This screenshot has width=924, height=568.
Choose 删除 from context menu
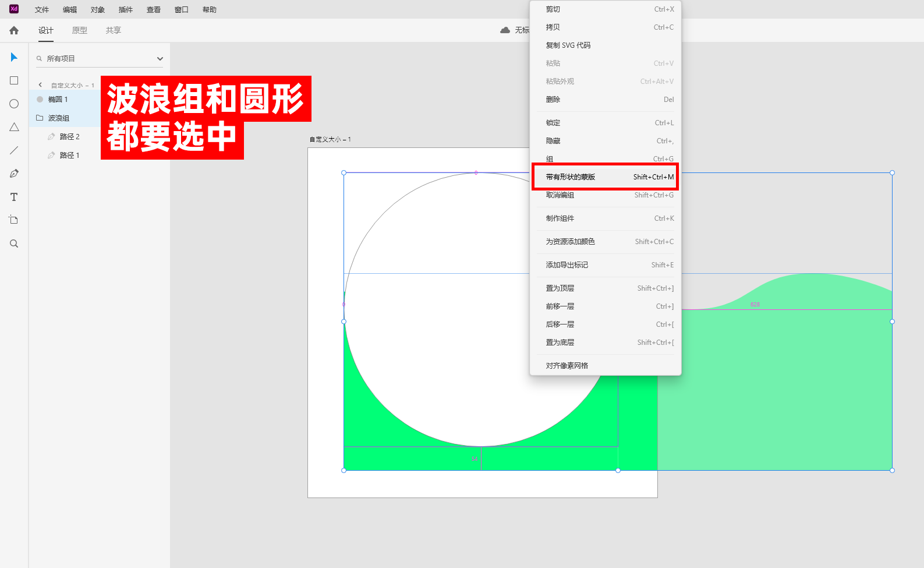click(606, 100)
